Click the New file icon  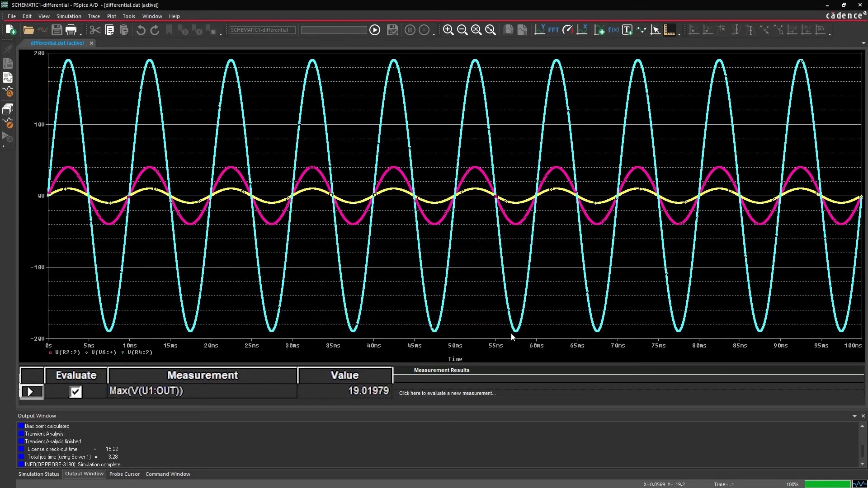pos(11,30)
